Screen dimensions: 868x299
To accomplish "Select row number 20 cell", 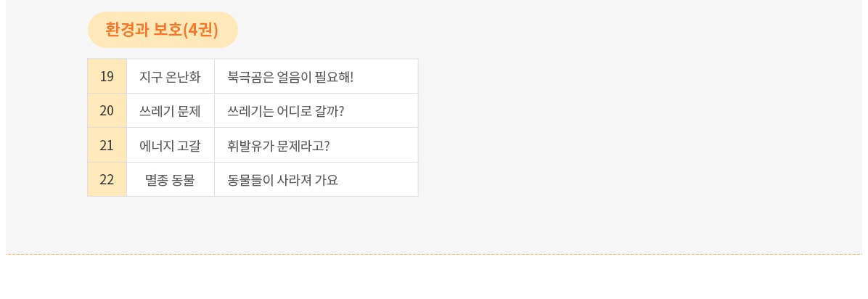I will point(107,111).
